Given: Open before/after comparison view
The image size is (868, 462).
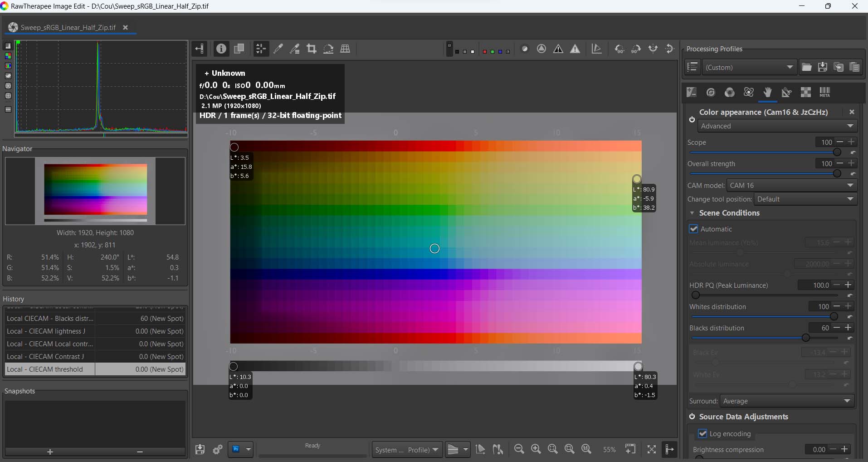Looking at the screenshot, I should (x=239, y=49).
